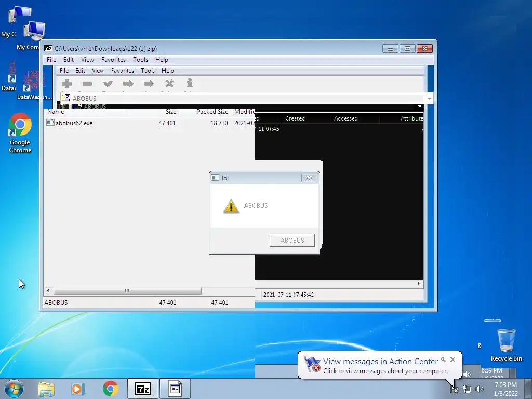The height and width of the screenshot is (399, 532).
Task: Open File Explorer from taskbar
Action: coord(46,389)
